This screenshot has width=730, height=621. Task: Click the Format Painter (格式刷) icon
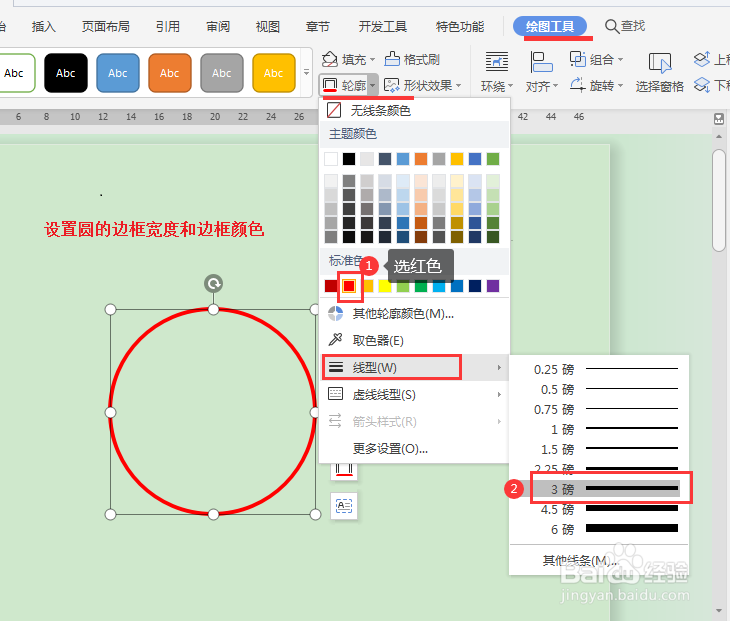(x=392, y=59)
